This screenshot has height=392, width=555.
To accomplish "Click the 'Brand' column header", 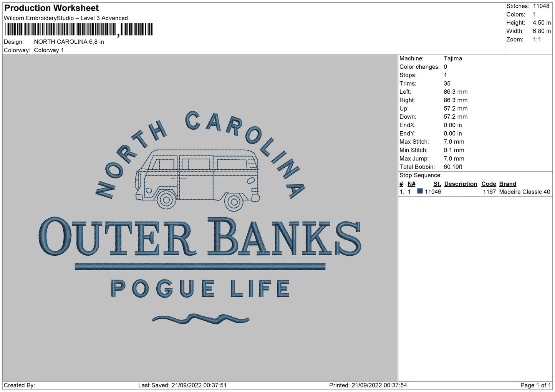I will click(507, 184).
